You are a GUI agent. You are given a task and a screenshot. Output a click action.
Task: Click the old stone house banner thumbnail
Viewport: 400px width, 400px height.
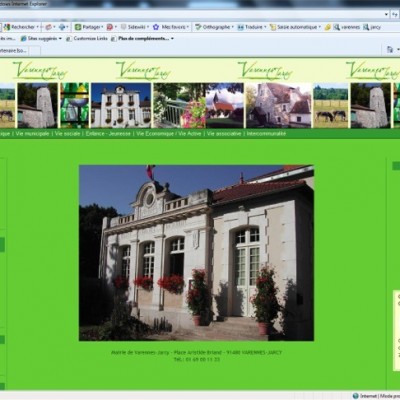(x=279, y=105)
